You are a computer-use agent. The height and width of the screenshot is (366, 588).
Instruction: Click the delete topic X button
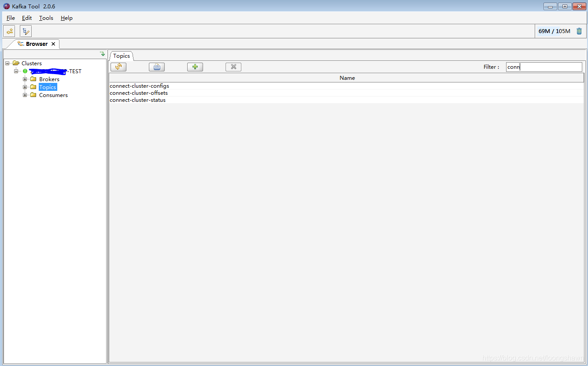[233, 67]
